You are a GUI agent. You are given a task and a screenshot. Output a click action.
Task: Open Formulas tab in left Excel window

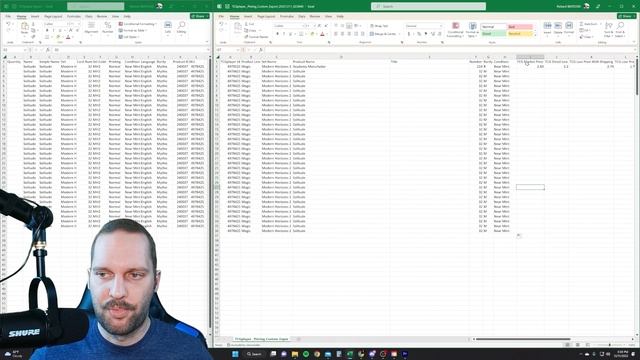pyautogui.click(x=73, y=16)
